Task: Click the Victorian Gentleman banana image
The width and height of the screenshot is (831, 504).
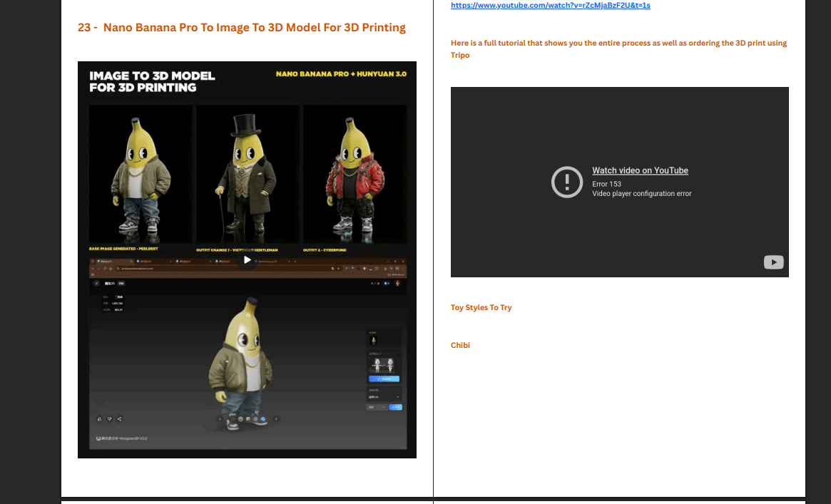Action: click(247, 175)
